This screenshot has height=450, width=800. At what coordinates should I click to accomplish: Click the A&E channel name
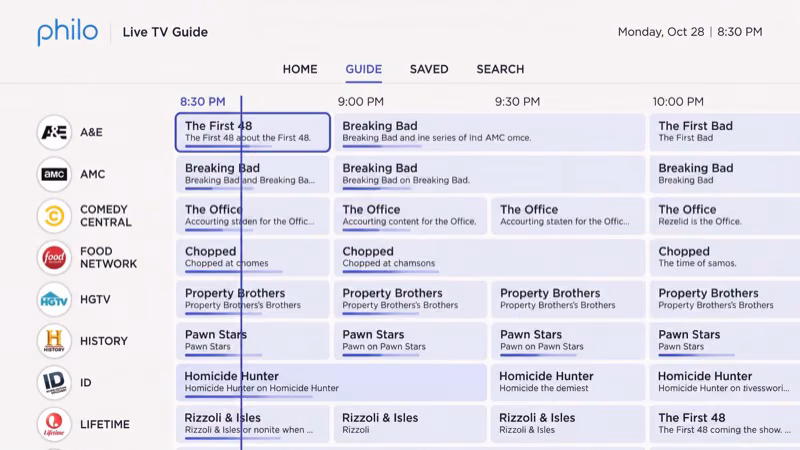coord(91,133)
